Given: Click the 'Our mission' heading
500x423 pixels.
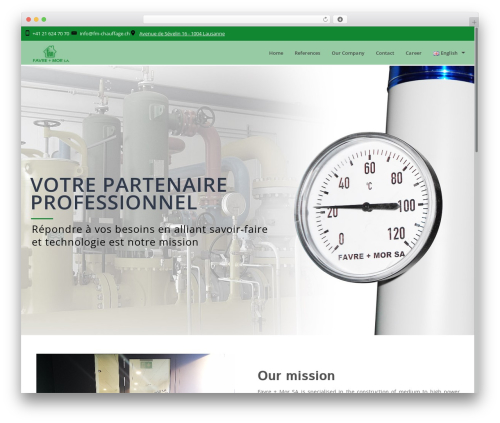Looking at the screenshot, I should pyautogui.click(x=296, y=376).
